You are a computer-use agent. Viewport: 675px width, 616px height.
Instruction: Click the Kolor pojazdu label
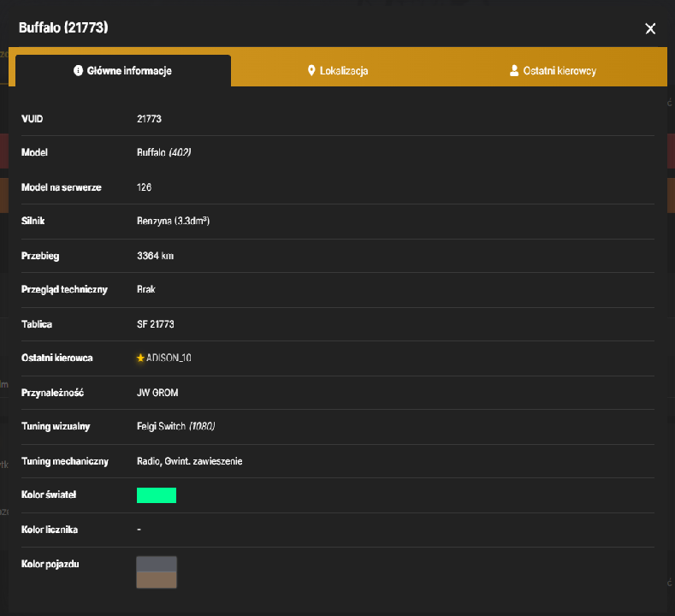[50, 564]
